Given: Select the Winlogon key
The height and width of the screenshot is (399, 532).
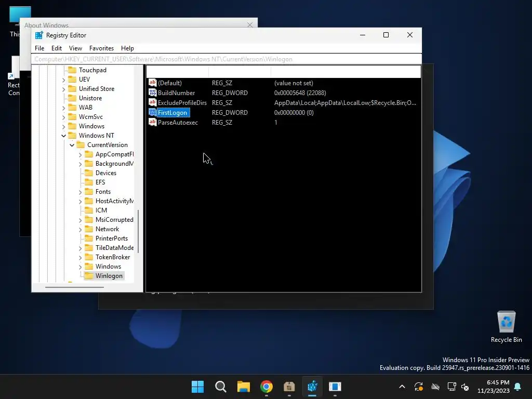Looking at the screenshot, I should tap(109, 276).
